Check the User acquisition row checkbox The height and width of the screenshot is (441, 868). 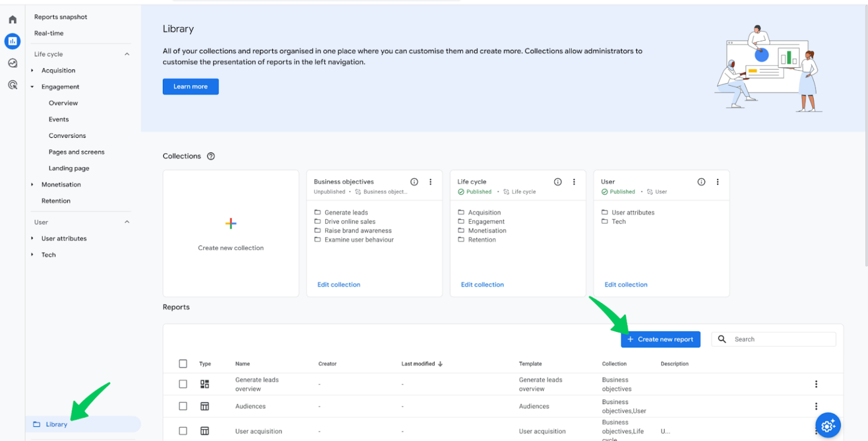[183, 431]
